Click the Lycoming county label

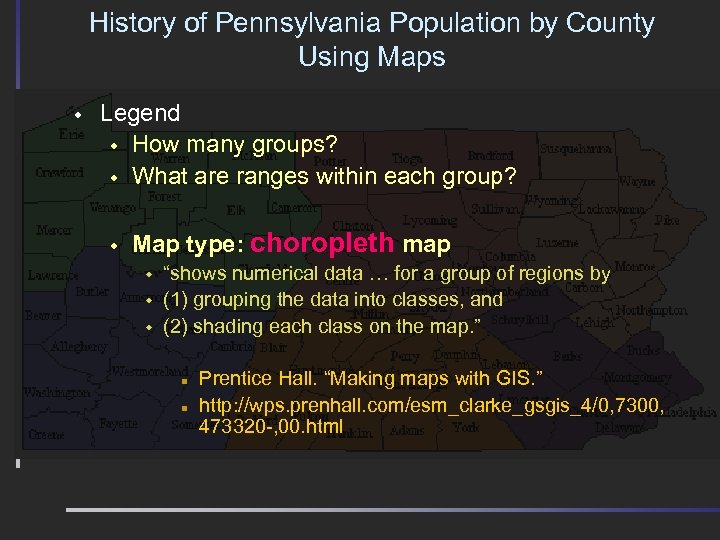point(430,221)
